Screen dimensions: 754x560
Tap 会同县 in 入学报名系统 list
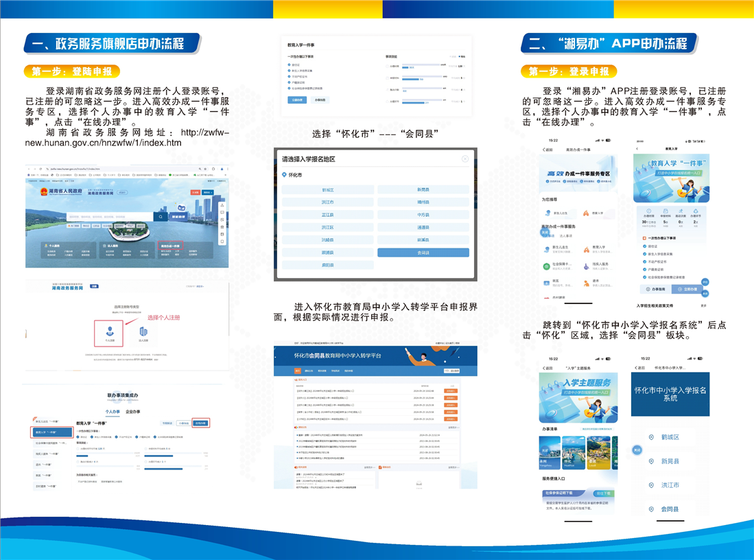click(x=670, y=509)
